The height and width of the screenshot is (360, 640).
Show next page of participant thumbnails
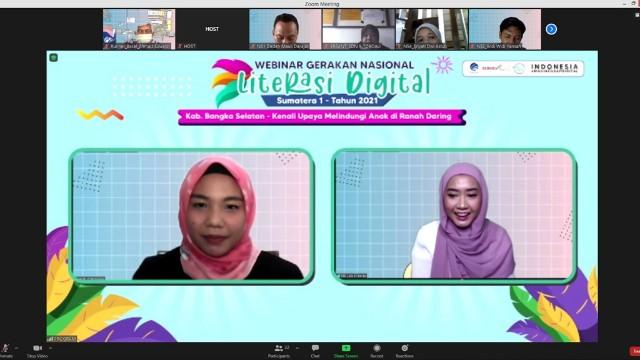pos(551,29)
